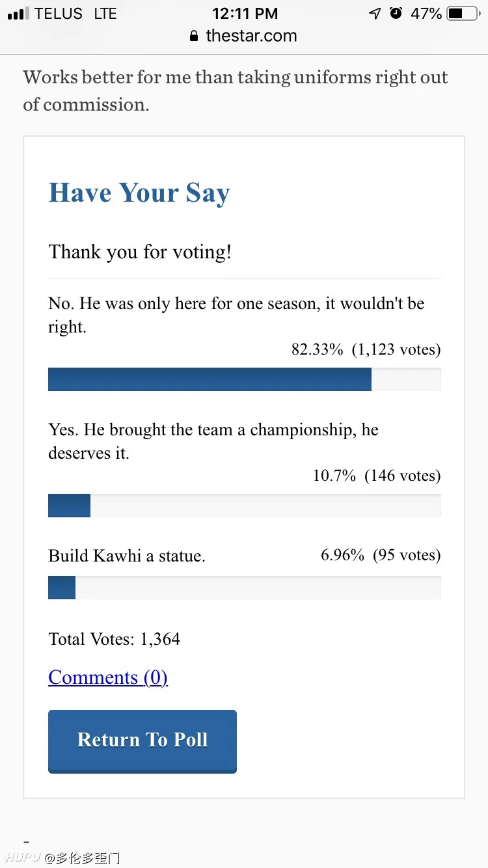The height and width of the screenshot is (868, 488).
Task: Select the 'Yes. He brought the team' answer text
Action: click(x=213, y=441)
